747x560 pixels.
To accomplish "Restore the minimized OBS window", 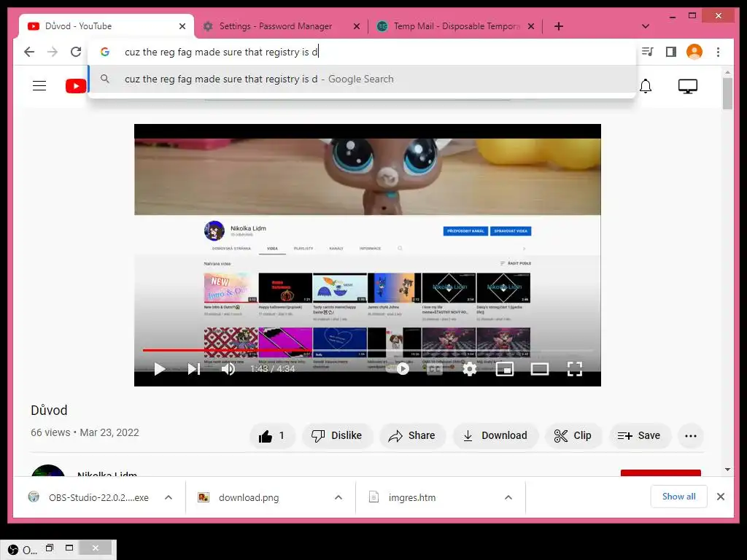I will pyautogui.click(x=50, y=548).
